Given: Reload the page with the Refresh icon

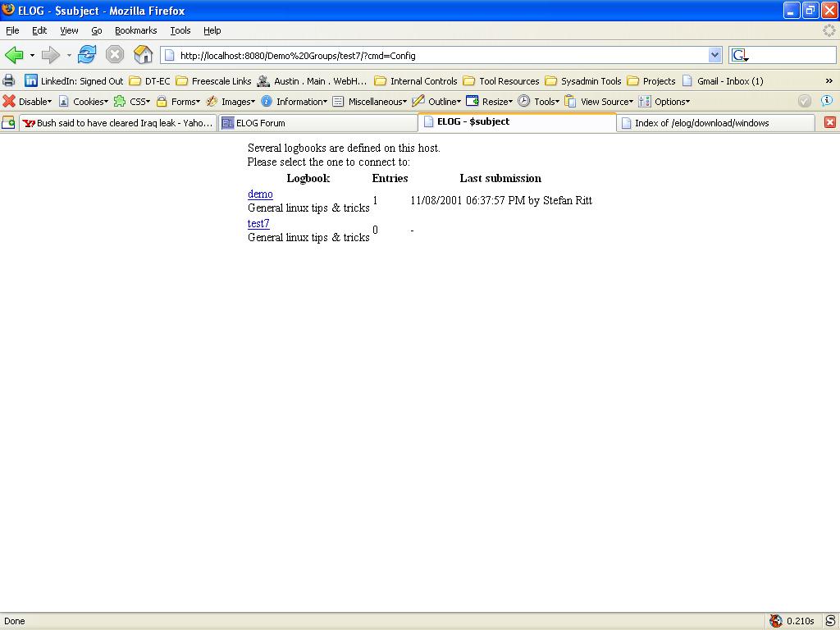Looking at the screenshot, I should click(x=87, y=55).
